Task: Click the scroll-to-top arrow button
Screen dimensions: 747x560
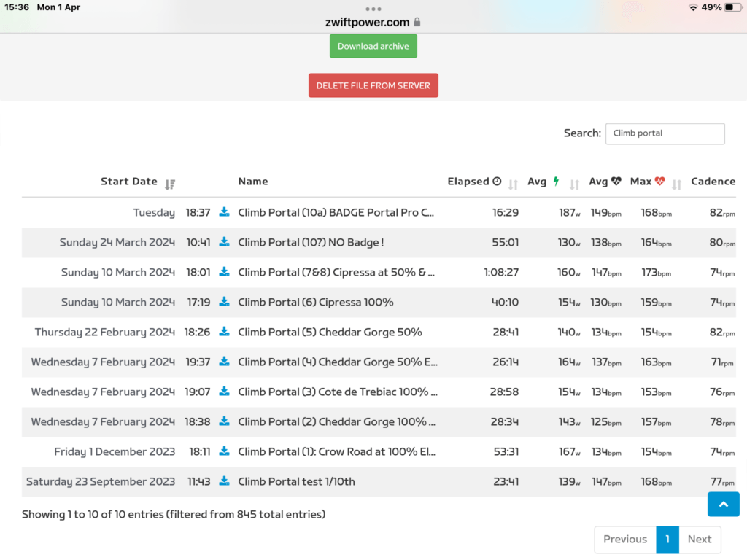Action: [723, 504]
